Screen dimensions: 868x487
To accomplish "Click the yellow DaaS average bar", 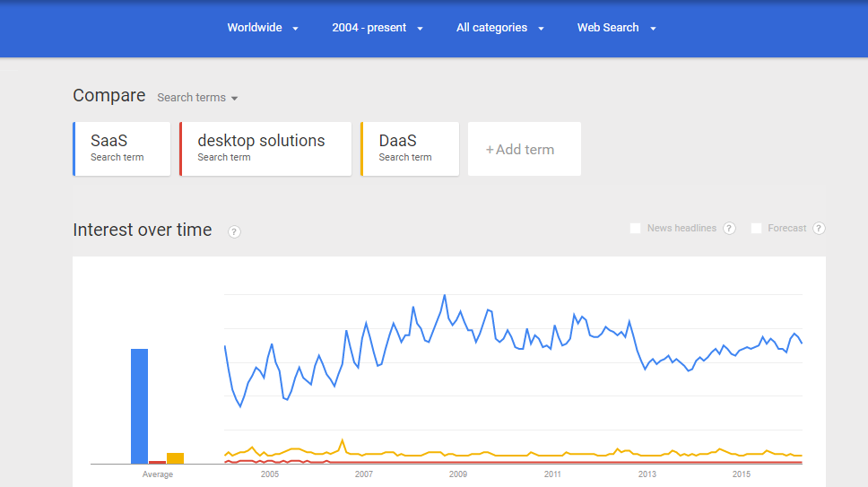I will pos(175,458).
